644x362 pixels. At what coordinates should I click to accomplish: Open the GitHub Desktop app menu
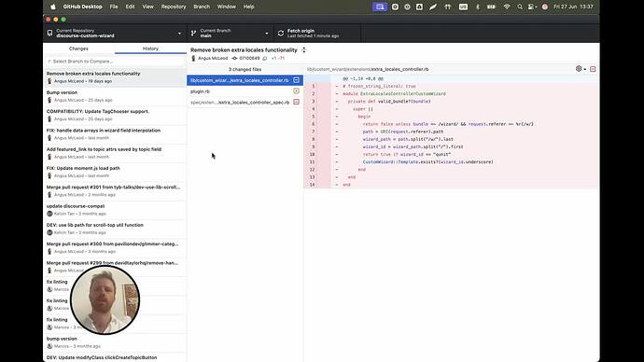click(x=82, y=7)
